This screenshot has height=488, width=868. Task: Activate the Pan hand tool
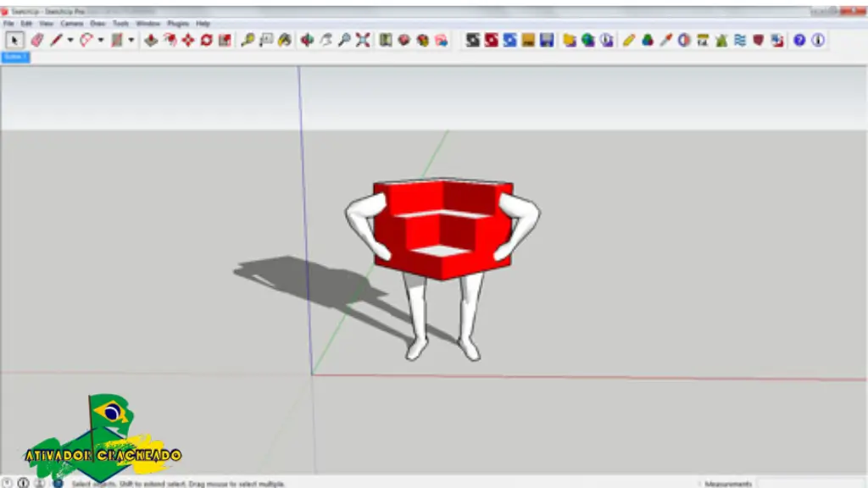click(x=326, y=40)
